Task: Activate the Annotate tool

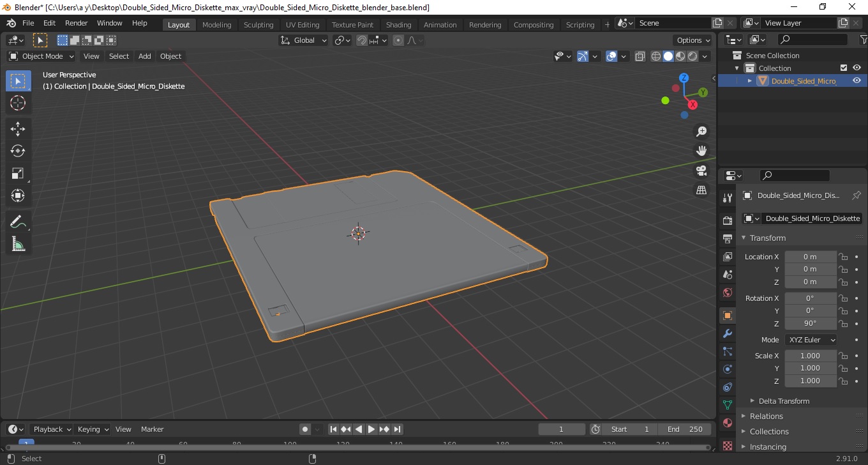Action: (18, 222)
